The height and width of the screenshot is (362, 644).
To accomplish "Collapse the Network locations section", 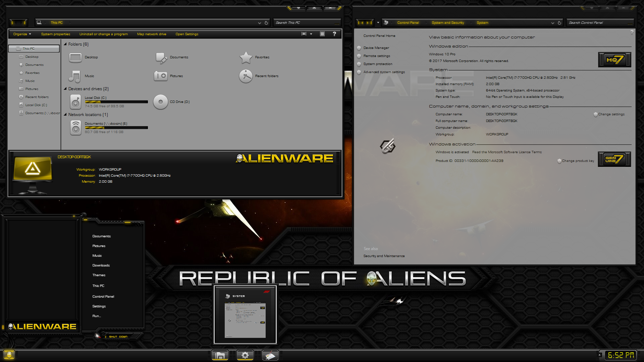I will (66, 114).
